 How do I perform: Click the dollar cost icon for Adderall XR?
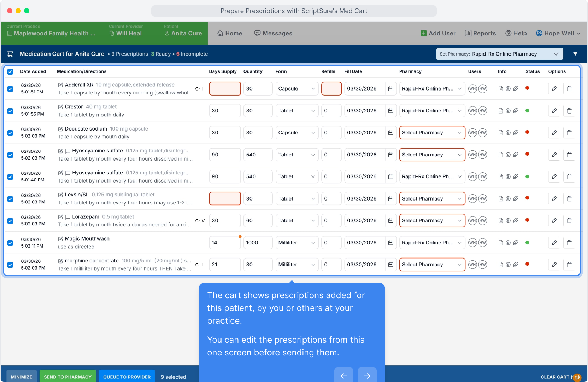[508, 89]
